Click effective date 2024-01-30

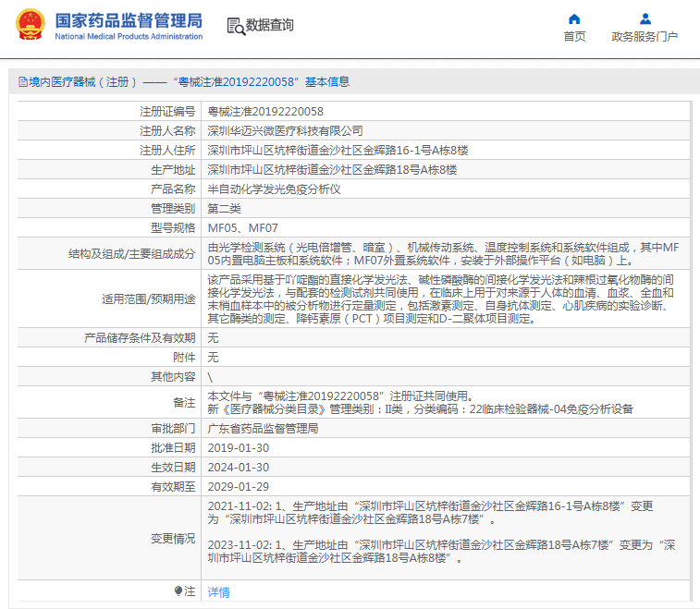coord(239,468)
